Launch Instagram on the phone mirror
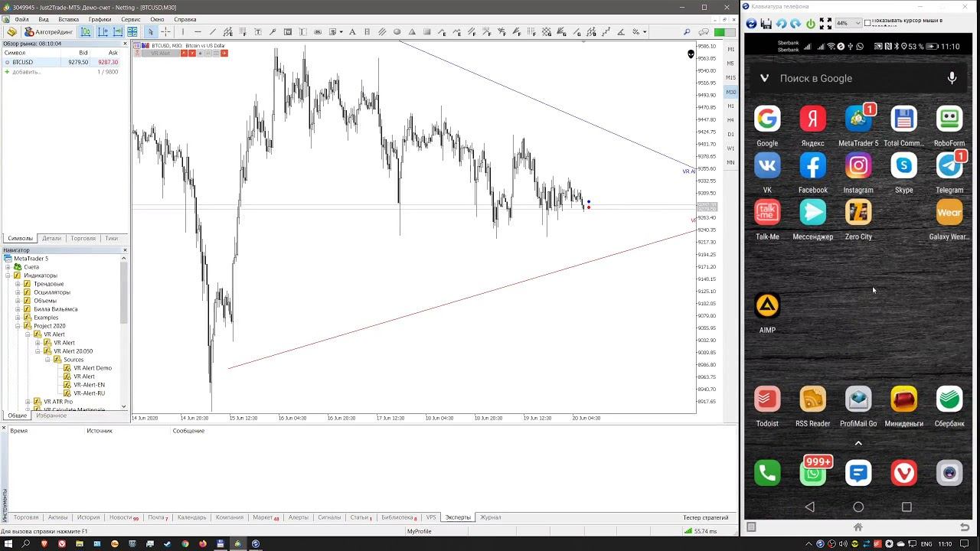The height and width of the screenshot is (551, 980). (x=858, y=166)
